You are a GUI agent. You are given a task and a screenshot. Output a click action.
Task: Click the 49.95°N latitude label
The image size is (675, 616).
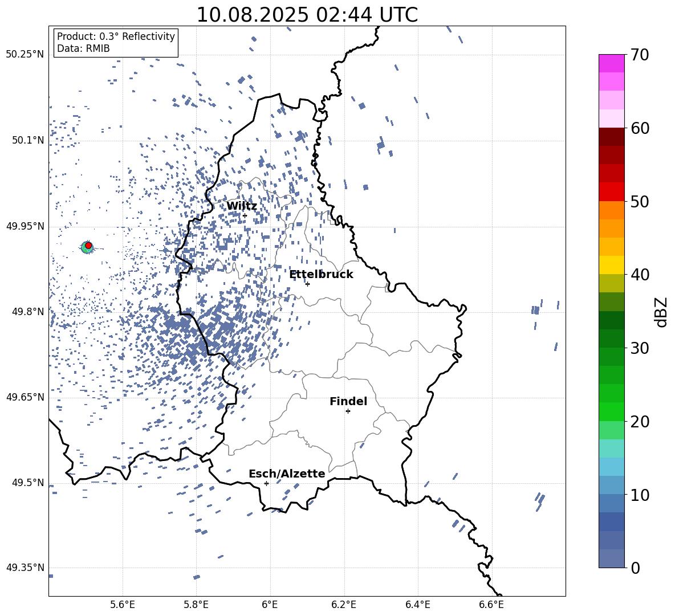(x=25, y=226)
